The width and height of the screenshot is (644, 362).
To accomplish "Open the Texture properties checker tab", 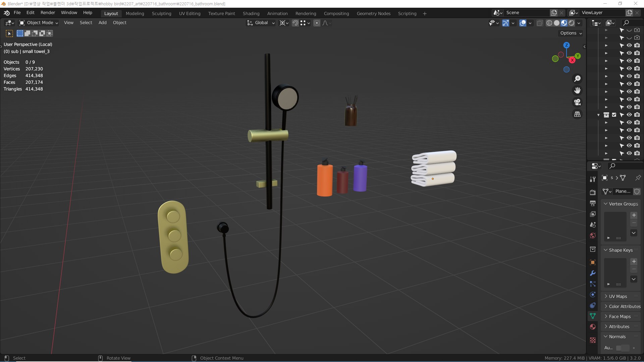I will pyautogui.click(x=593, y=340).
